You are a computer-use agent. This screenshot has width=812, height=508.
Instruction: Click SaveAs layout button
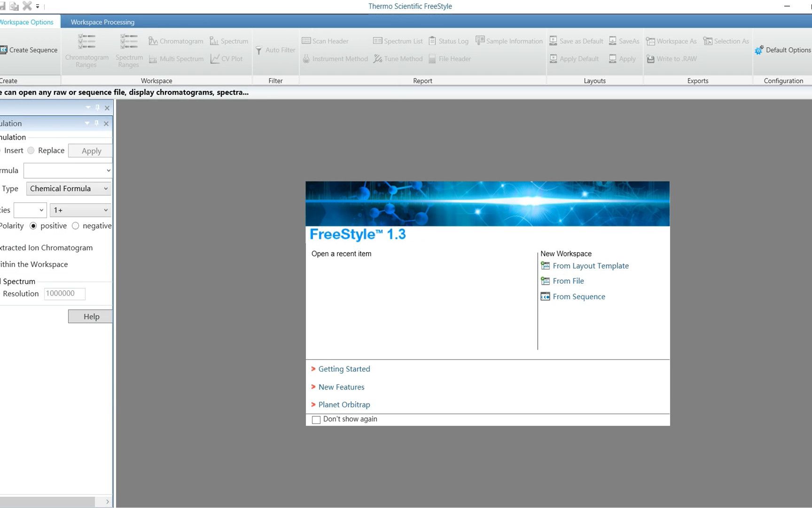pyautogui.click(x=624, y=41)
